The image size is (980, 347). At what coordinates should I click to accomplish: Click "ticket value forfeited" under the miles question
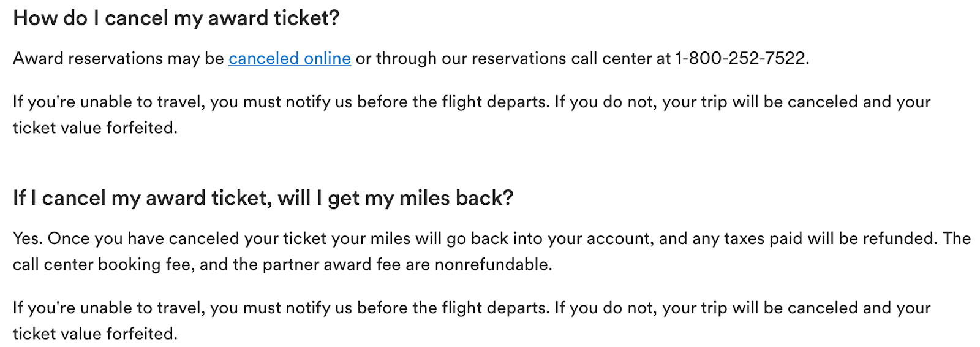click(x=94, y=334)
